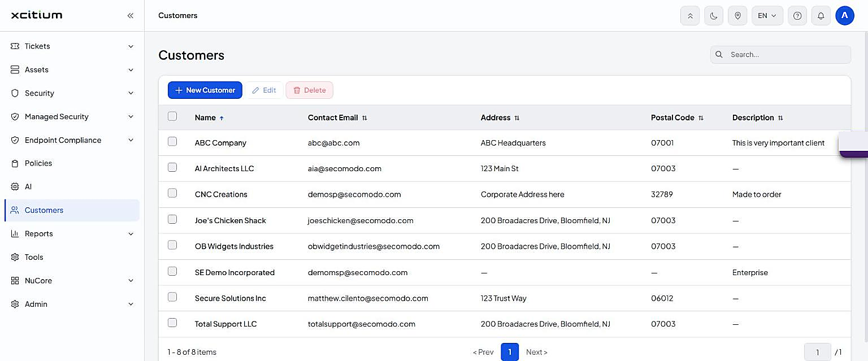Click postal code 32789
The image size is (868, 361).
tap(662, 194)
